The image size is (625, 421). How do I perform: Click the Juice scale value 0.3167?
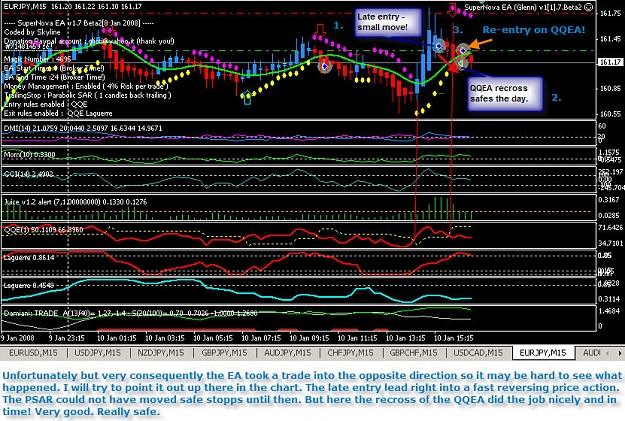609,200
